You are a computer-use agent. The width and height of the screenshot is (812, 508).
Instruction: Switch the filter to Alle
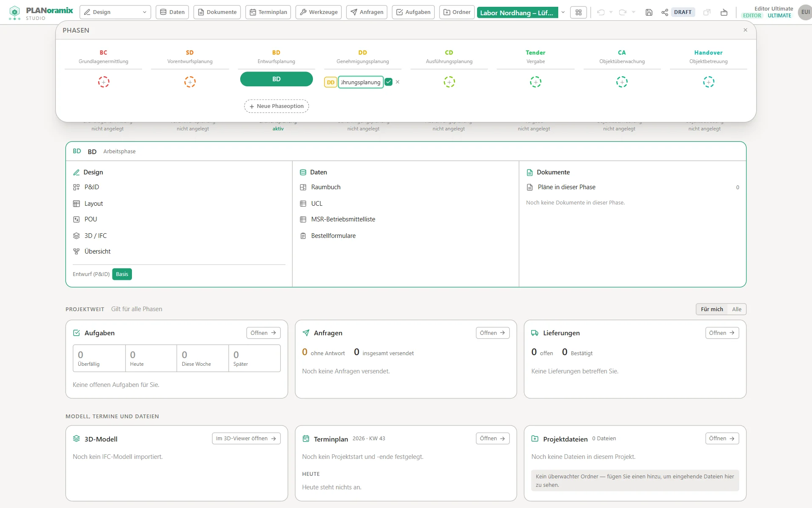coord(737,309)
